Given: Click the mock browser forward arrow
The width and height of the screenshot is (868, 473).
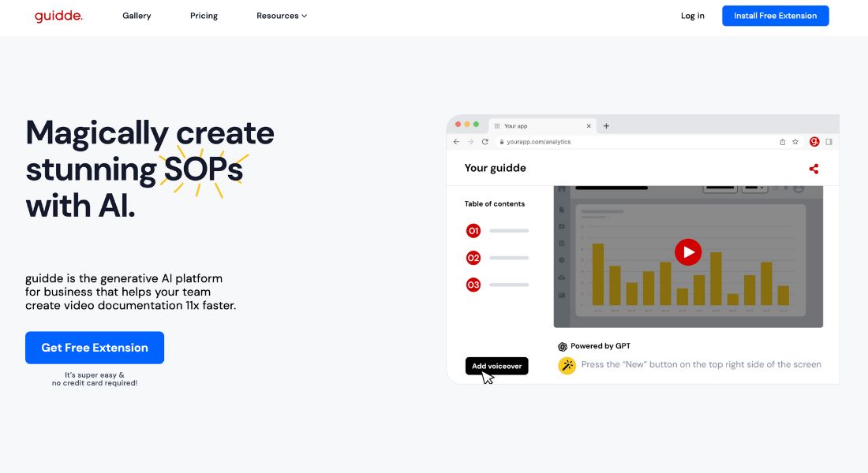Looking at the screenshot, I should point(470,142).
